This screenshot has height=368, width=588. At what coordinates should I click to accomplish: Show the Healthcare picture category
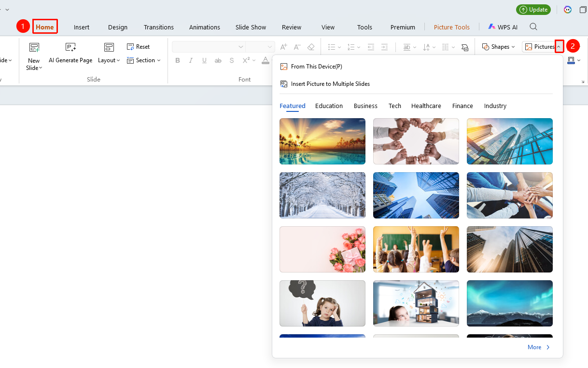[x=426, y=106]
